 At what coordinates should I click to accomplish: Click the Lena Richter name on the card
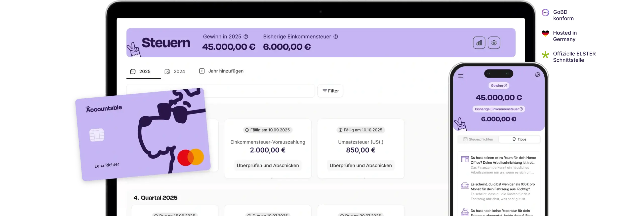pos(107,165)
